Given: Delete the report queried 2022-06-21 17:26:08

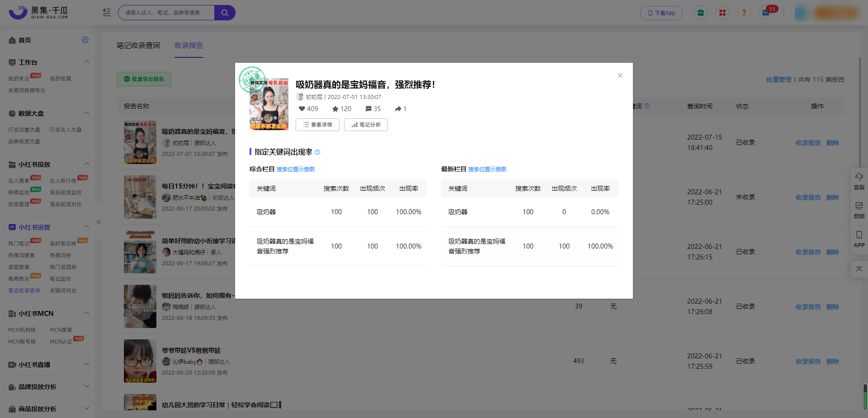Looking at the screenshot, I should click(x=833, y=307).
